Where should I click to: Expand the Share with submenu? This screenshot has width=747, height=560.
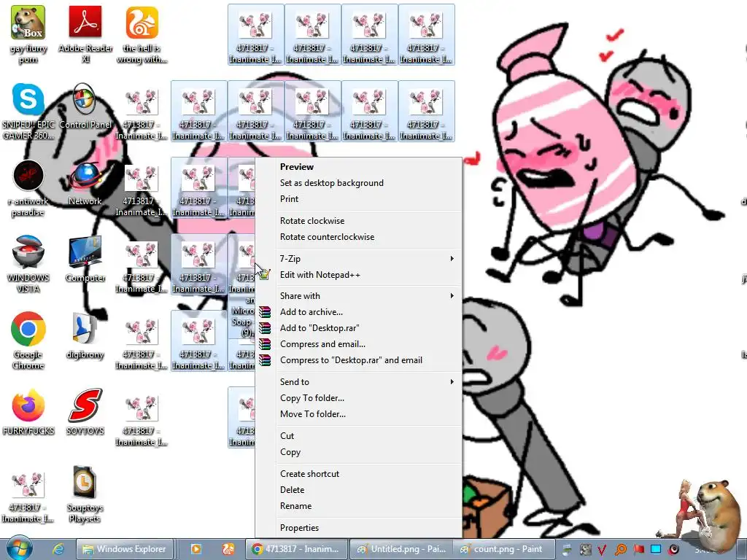click(359, 296)
